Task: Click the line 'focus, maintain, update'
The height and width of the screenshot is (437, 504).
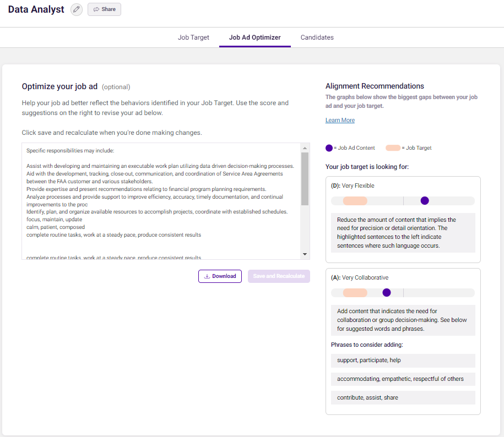Action: 55,219
